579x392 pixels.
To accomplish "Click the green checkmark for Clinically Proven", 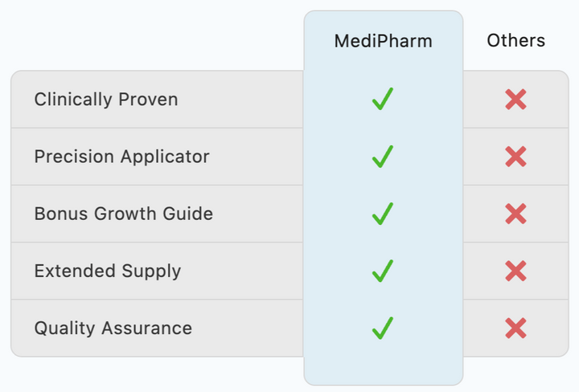I will (383, 99).
